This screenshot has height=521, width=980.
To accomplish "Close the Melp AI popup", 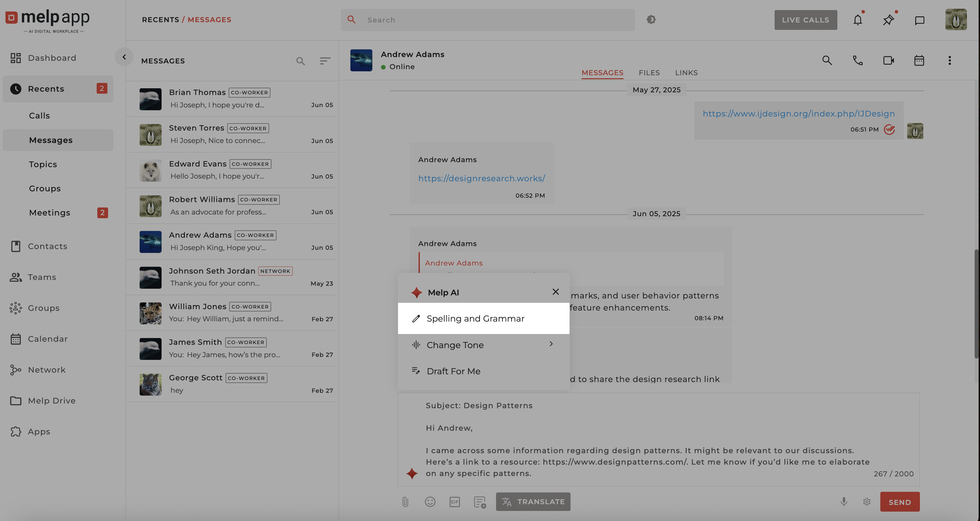I will 555,292.
